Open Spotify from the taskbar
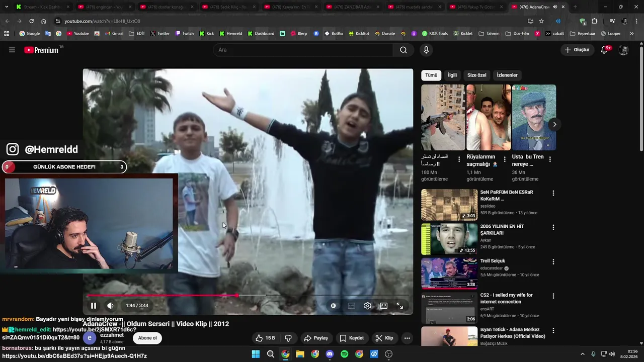This screenshot has width=644, height=362. pos(345,354)
